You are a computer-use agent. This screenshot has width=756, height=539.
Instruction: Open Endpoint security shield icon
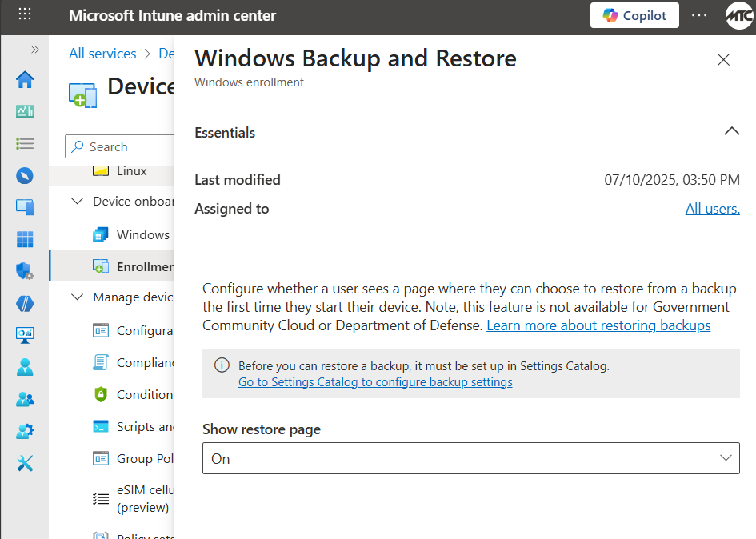25,271
